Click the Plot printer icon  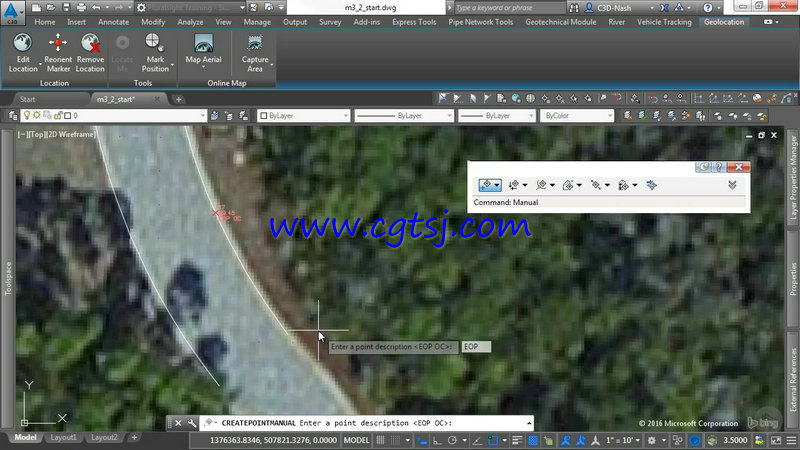[81, 8]
